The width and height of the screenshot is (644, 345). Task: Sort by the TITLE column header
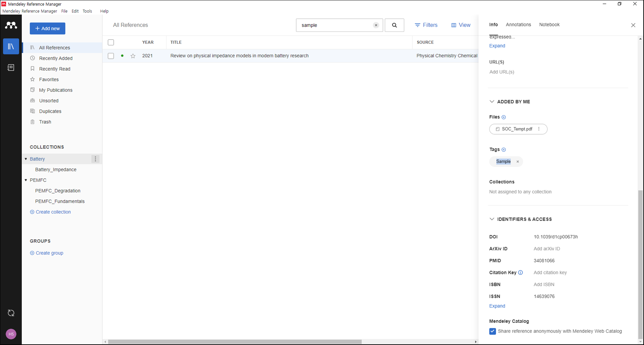click(176, 42)
